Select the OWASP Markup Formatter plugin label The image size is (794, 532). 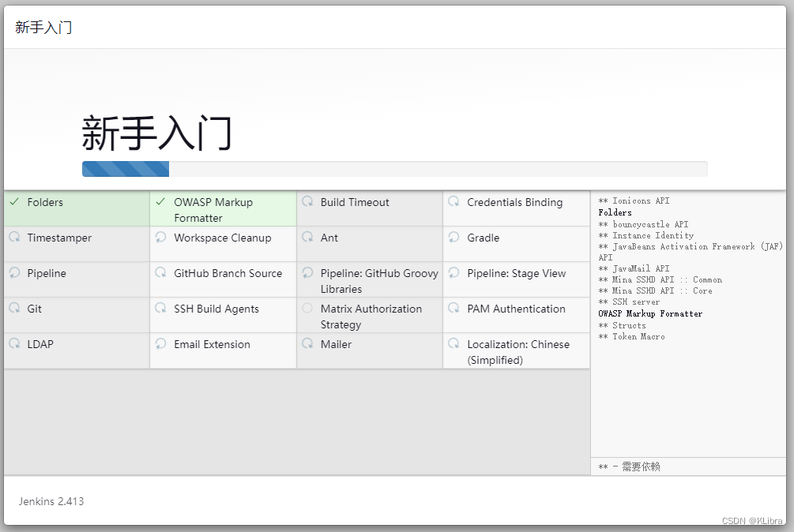point(213,210)
